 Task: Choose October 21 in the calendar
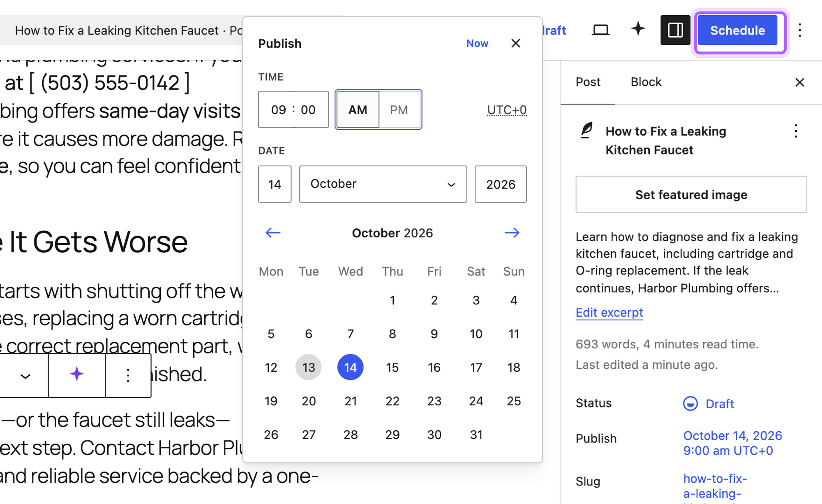(351, 401)
